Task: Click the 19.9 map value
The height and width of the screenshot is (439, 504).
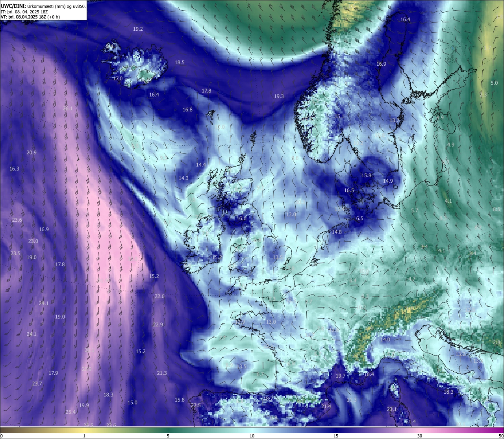Action: pos(84,406)
